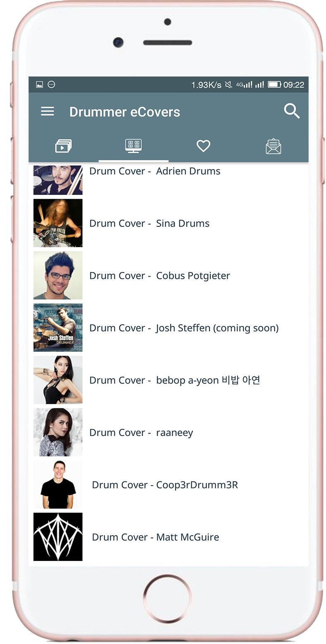
Task: Tap the Coop3rDrumm3R thumbnail photo
Action: coord(58,484)
